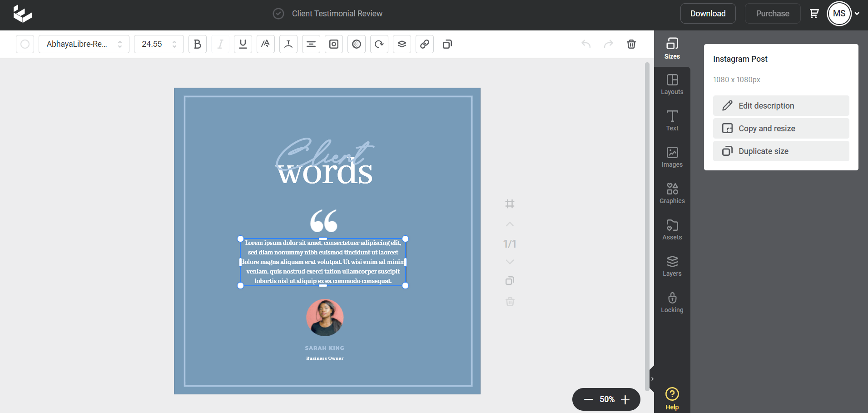This screenshot has height=413, width=868.
Task: Click the duplicate element icon in toolbar
Action: pyautogui.click(x=447, y=44)
